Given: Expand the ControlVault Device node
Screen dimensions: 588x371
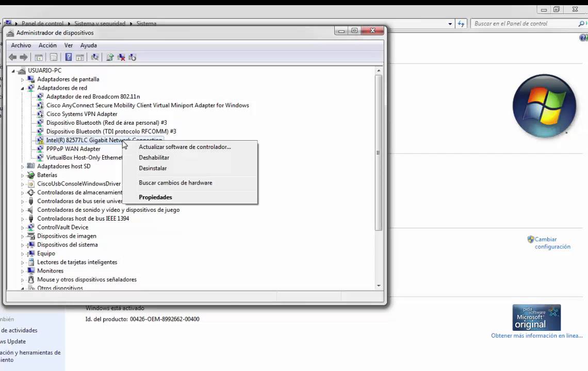Looking at the screenshot, I should coord(23,227).
